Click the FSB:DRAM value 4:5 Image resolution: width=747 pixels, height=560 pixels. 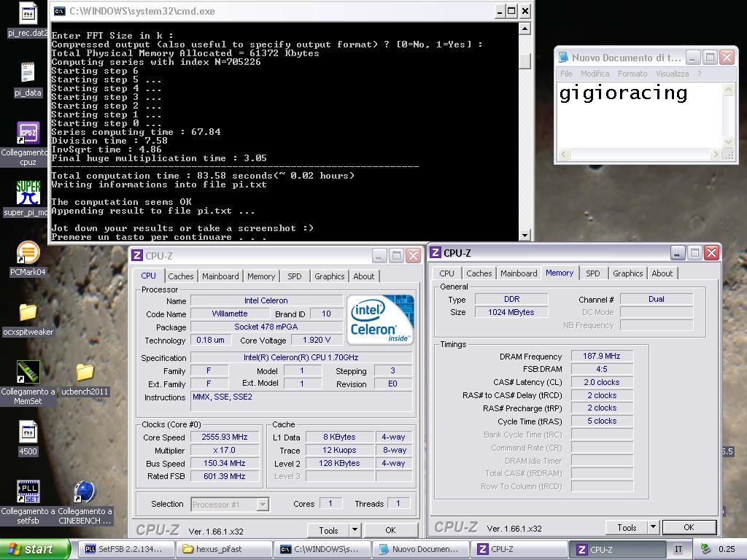click(x=602, y=369)
